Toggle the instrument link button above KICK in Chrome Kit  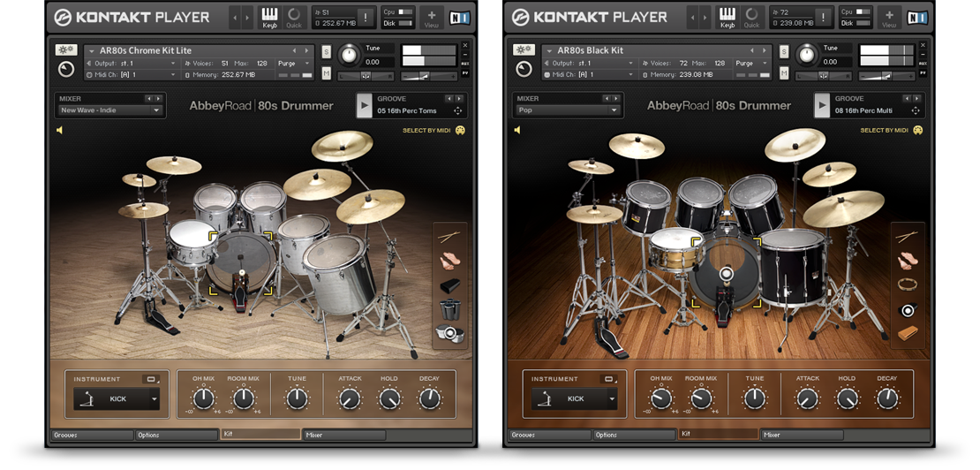click(151, 379)
